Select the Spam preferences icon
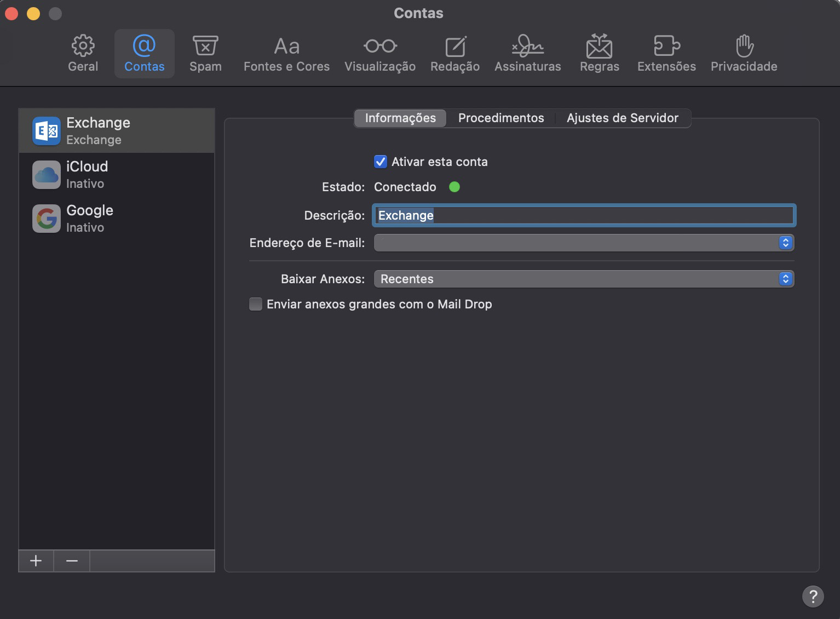Screen dimensions: 840x619 (x=205, y=54)
